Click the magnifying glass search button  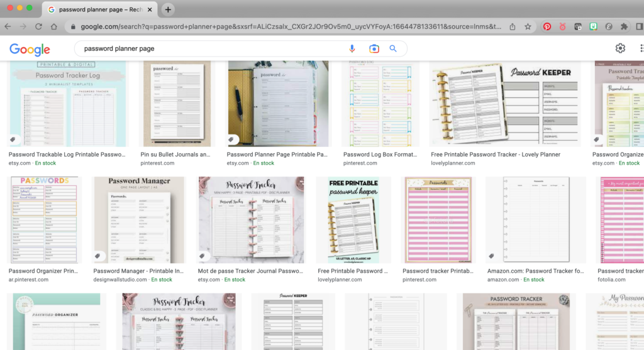pos(394,49)
